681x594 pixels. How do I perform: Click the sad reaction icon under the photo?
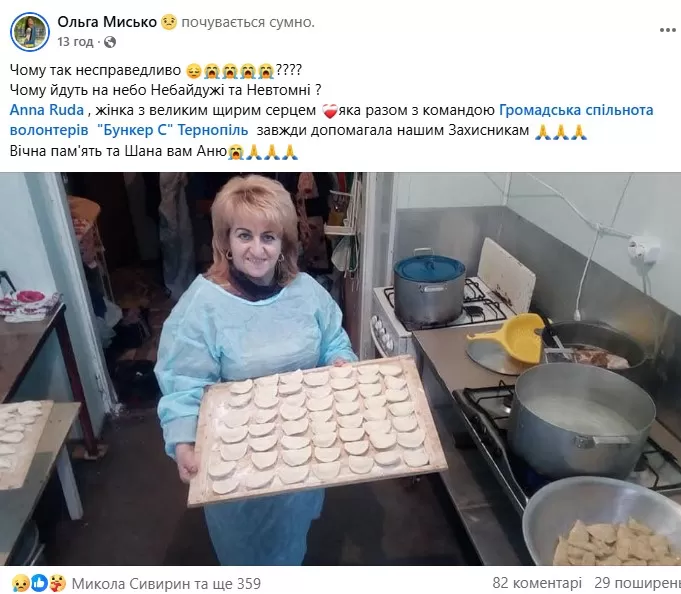(20, 583)
